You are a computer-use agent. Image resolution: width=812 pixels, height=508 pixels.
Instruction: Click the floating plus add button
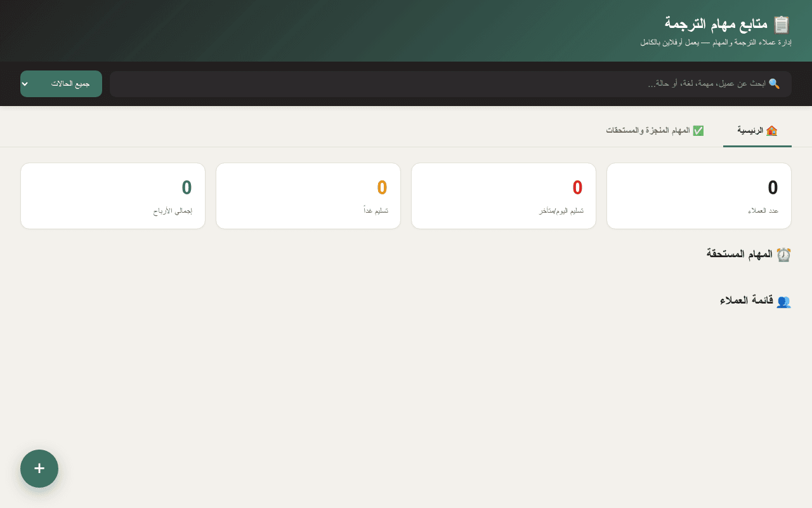click(39, 469)
